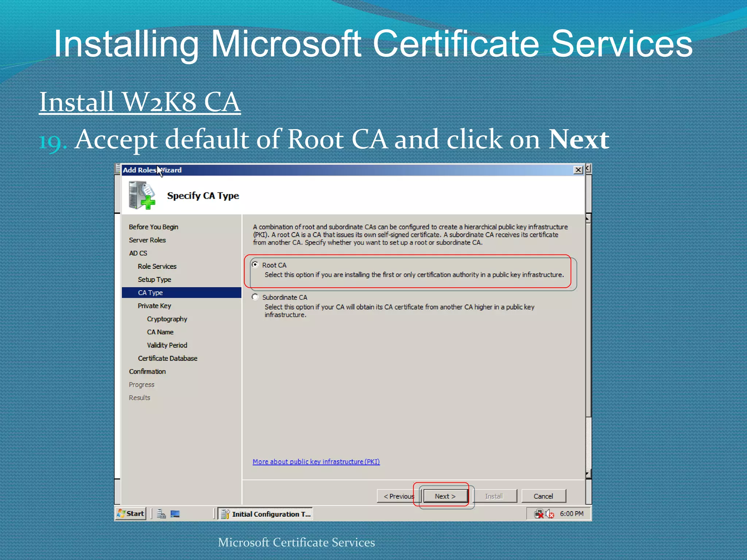Select the CA Type step
The image size is (747, 560).
(182, 292)
